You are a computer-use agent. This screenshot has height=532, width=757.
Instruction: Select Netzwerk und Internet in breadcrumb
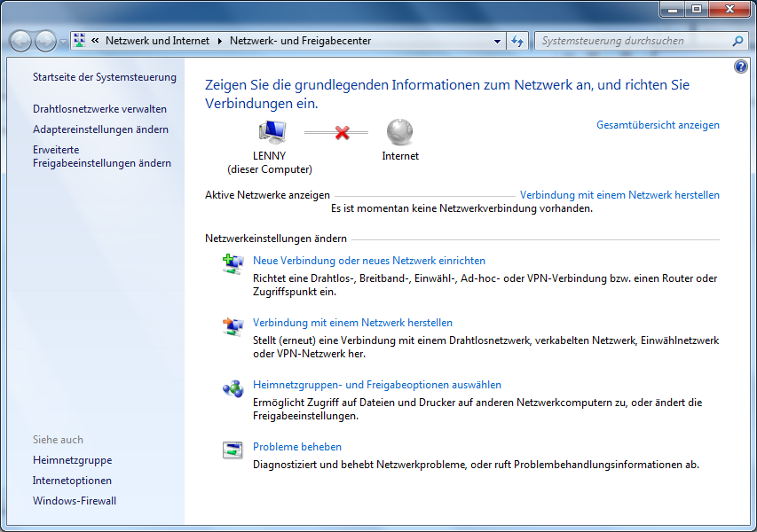coord(157,41)
